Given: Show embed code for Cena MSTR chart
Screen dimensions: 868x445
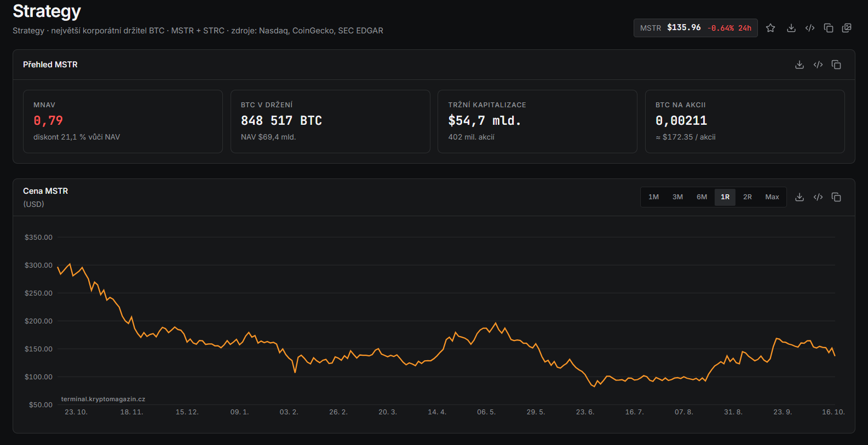Looking at the screenshot, I should (x=818, y=197).
